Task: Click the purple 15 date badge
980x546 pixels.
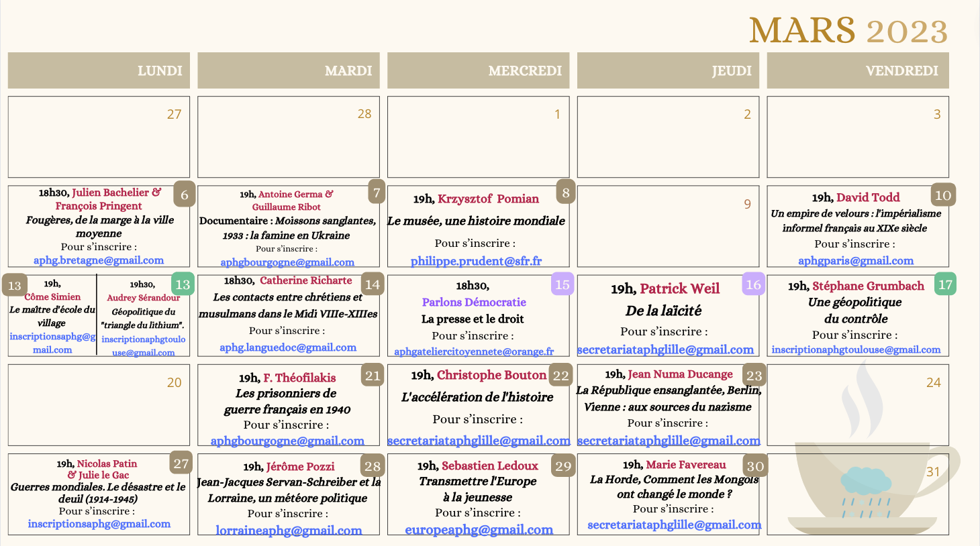Action: (x=562, y=284)
